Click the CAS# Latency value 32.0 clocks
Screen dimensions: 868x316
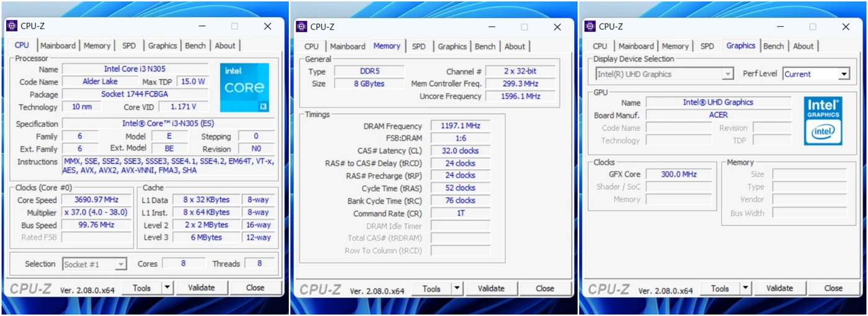(x=460, y=151)
